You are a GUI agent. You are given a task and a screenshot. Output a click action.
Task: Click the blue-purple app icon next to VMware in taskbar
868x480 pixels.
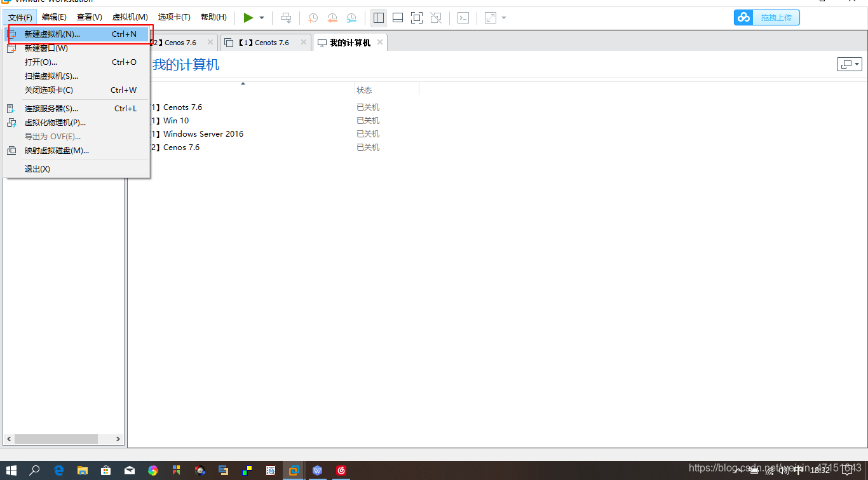[318, 470]
